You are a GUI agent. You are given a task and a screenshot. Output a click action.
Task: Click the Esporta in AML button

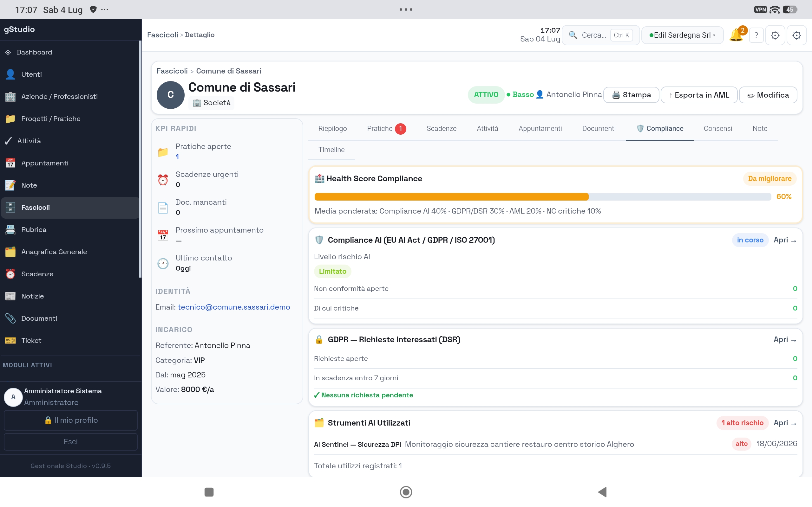pos(699,95)
